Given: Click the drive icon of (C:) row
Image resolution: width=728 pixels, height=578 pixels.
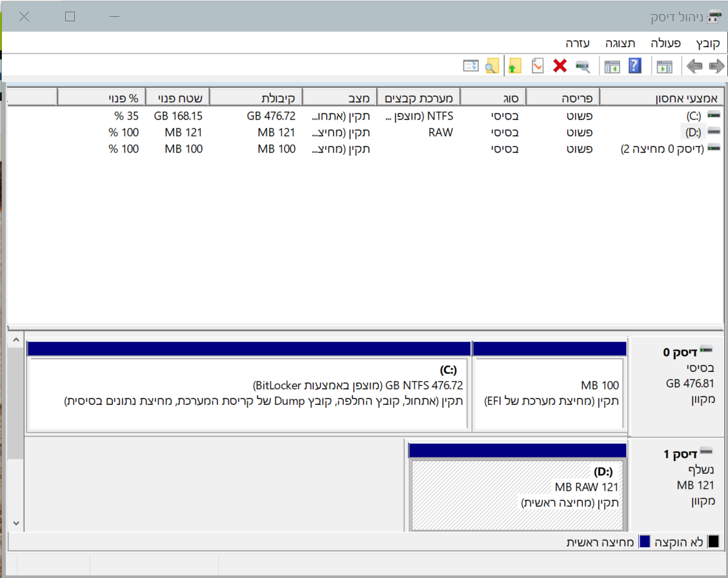Looking at the screenshot, I should coord(714,115).
